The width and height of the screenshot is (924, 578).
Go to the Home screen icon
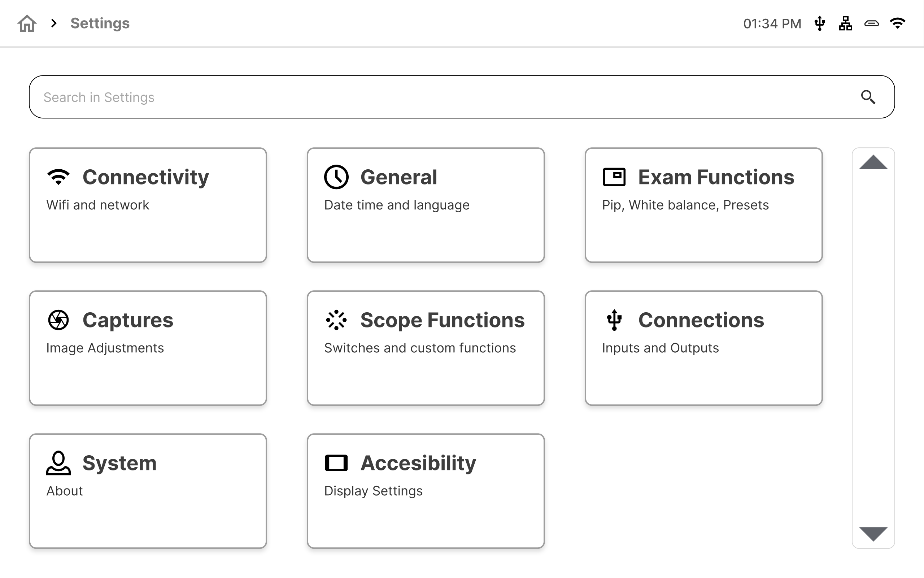pyautogui.click(x=27, y=23)
